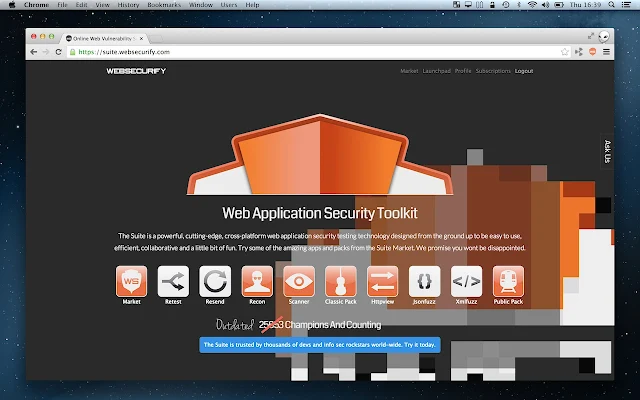Click the Bluetooth icon in menu bar
This screenshot has height=400, width=640.
[x=519, y=5]
